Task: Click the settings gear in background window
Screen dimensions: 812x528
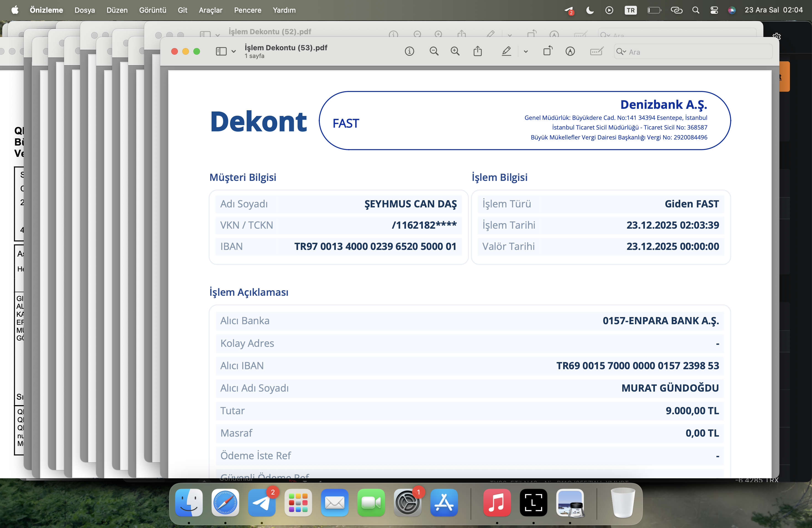Action: (777, 36)
